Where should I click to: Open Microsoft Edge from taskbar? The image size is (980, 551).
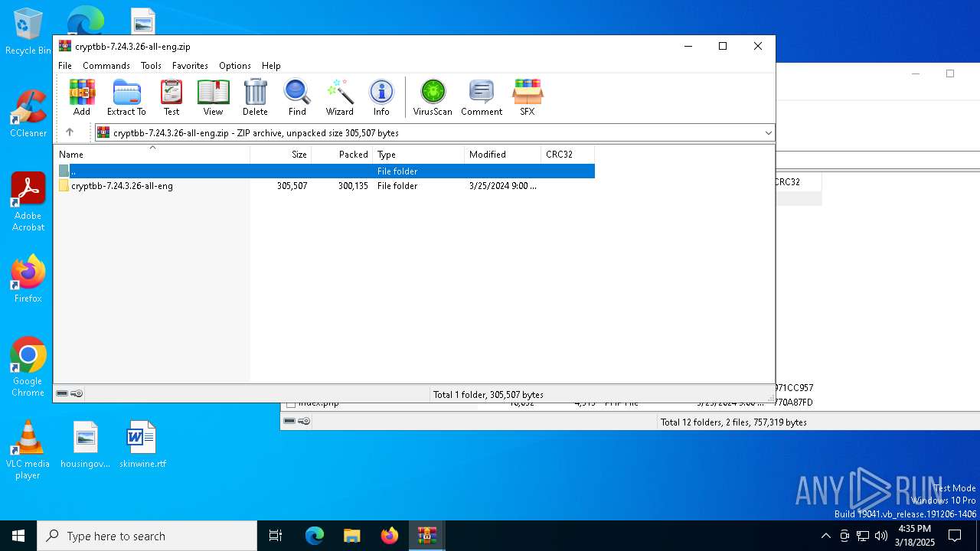315,536
